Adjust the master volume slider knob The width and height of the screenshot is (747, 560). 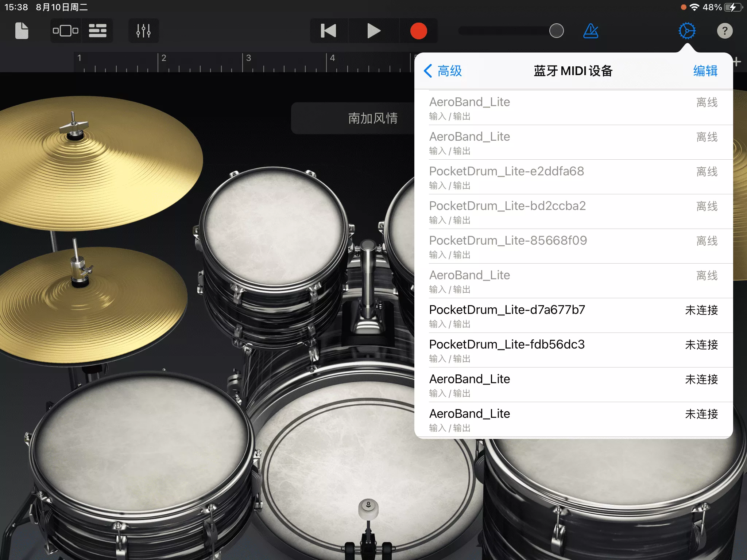(557, 31)
